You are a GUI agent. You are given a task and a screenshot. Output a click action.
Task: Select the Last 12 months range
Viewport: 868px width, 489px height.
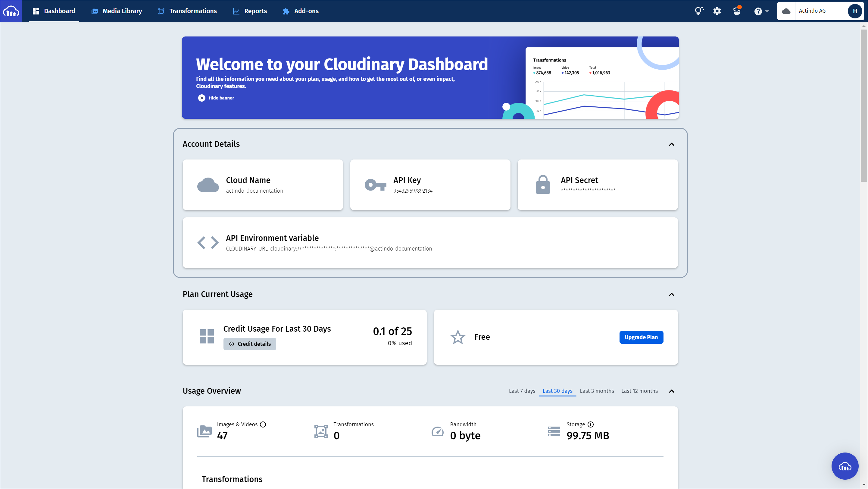(639, 391)
